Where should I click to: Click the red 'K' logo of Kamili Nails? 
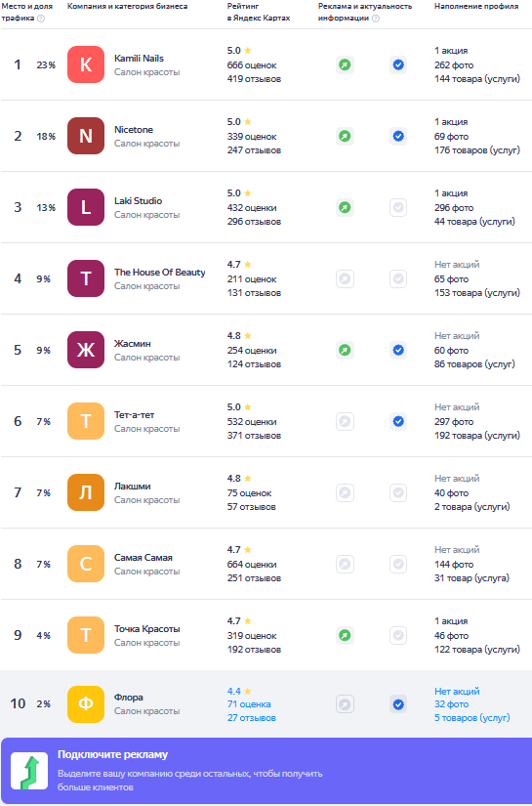86,64
